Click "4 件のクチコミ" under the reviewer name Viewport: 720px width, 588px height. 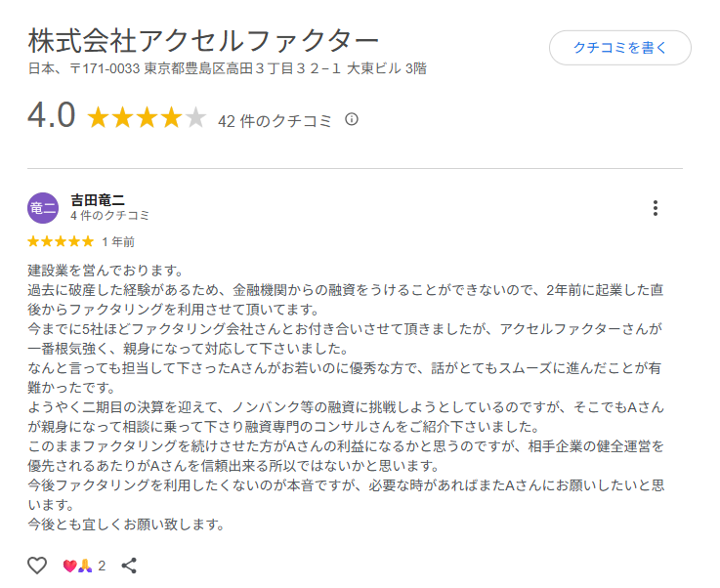click(109, 216)
